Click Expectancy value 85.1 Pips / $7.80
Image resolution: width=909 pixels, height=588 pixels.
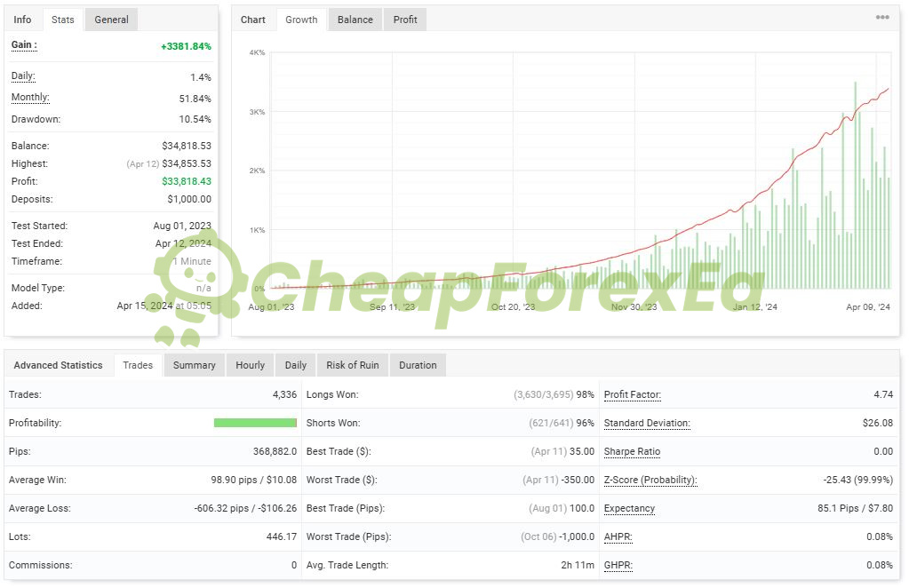[855, 508]
